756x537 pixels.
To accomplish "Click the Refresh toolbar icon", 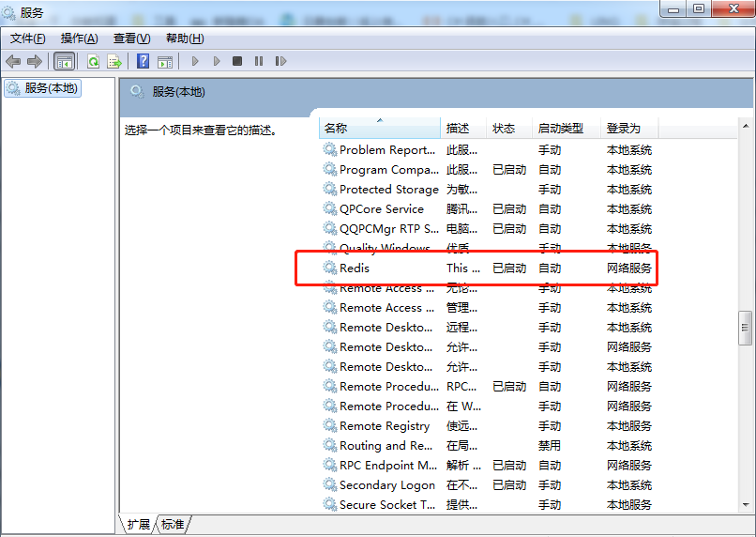I will [93, 61].
